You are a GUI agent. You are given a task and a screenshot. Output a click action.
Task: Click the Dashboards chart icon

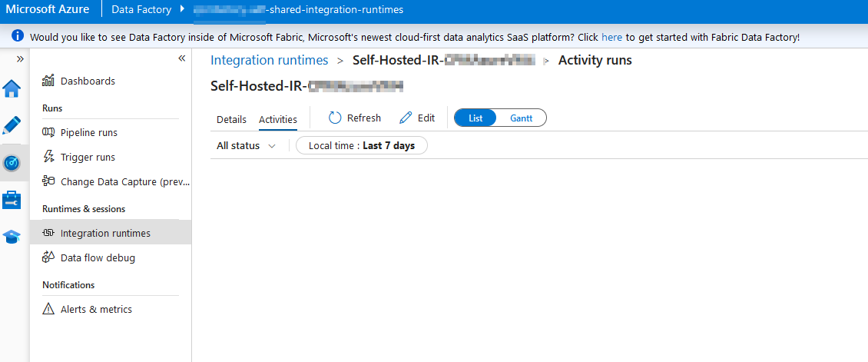(x=48, y=81)
